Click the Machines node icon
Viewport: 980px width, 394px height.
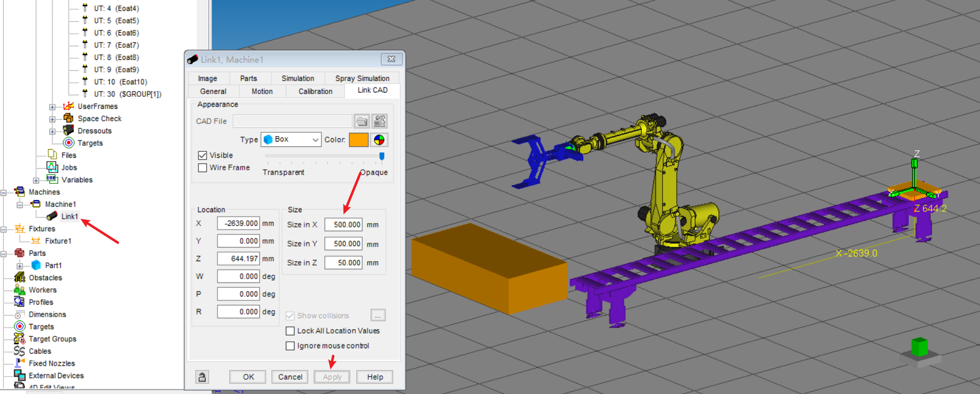click(20, 192)
